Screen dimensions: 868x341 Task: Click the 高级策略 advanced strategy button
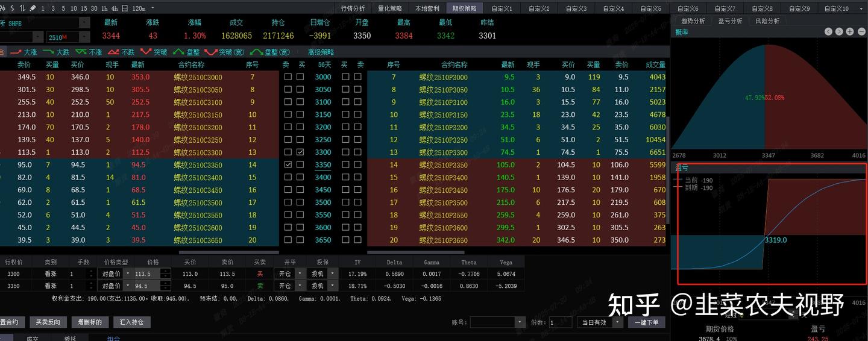tap(321, 52)
